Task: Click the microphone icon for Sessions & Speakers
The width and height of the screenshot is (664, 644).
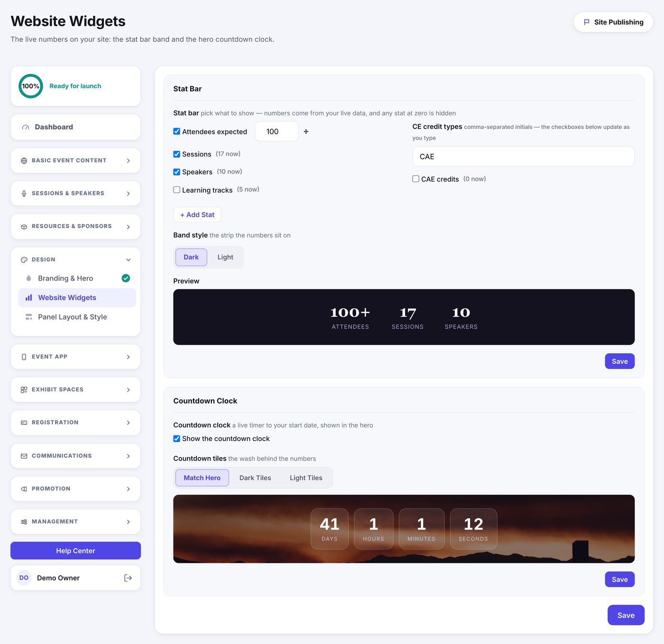Action: 24,193
